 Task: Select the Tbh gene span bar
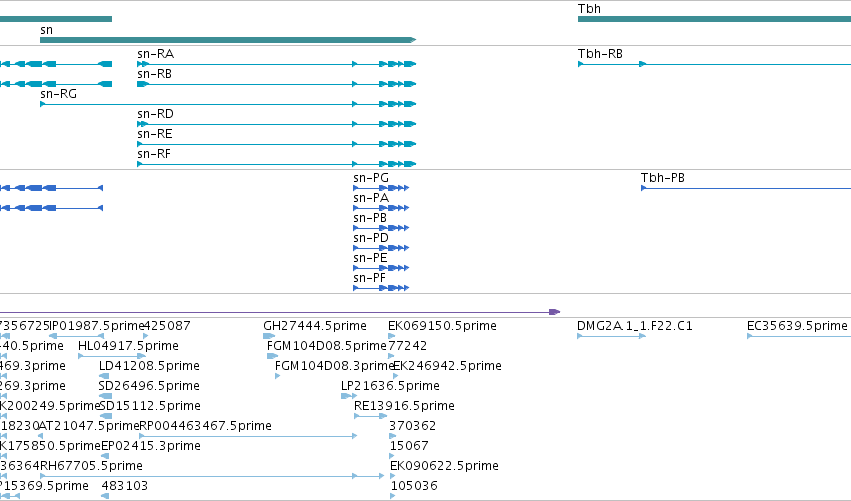tap(714, 19)
